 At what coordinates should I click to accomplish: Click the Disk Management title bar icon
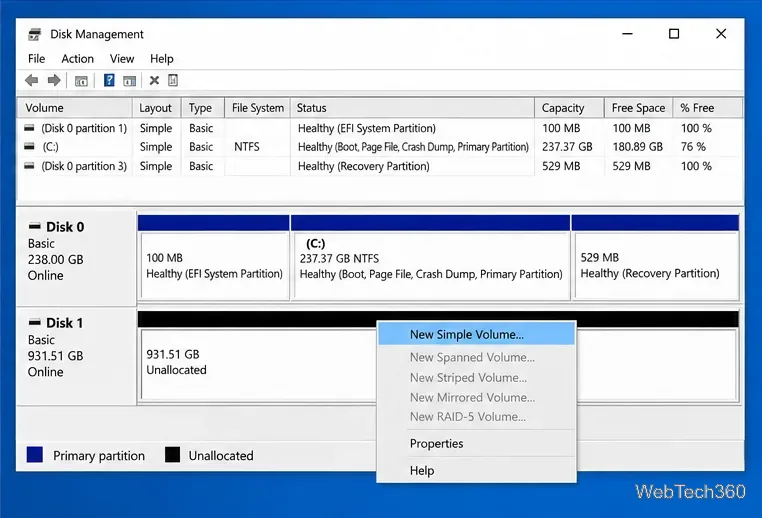(x=35, y=35)
